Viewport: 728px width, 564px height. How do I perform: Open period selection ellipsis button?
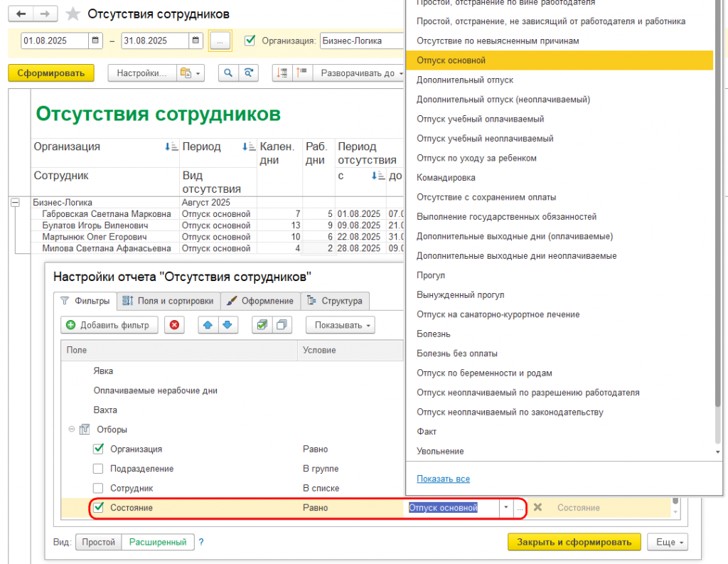click(x=220, y=41)
